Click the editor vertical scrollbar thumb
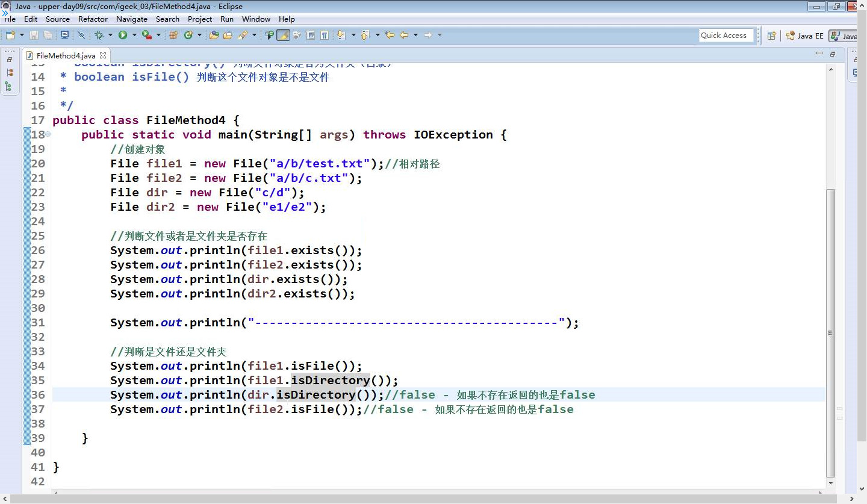The image size is (867, 504). [x=831, y=332]
